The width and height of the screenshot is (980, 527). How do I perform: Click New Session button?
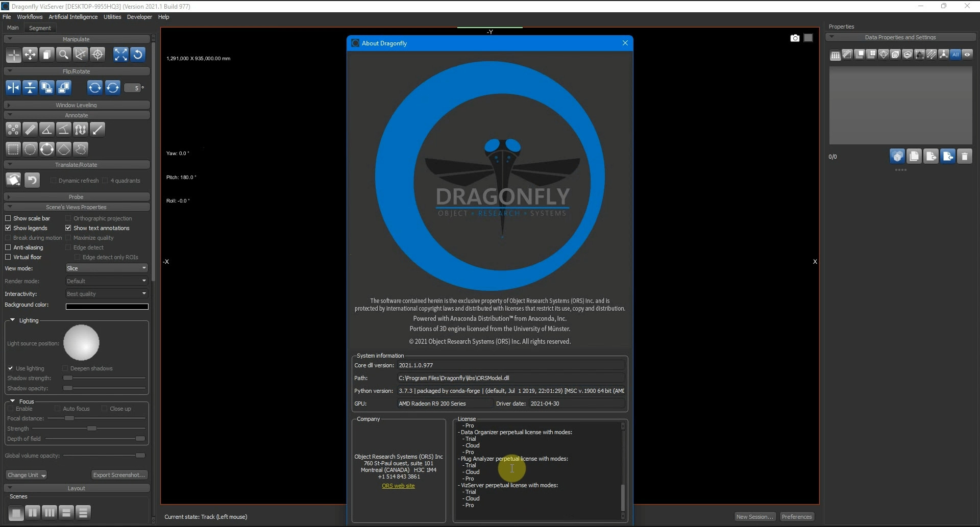[755, 517]
